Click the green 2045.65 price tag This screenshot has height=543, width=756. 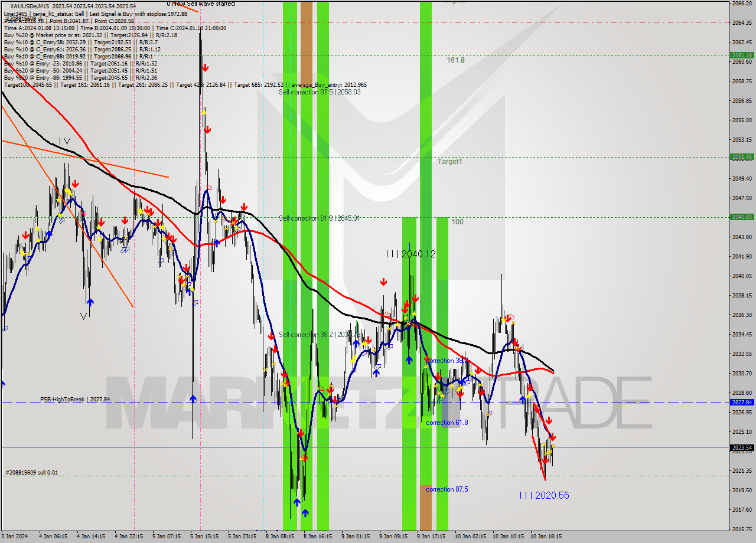coord(742,217)
